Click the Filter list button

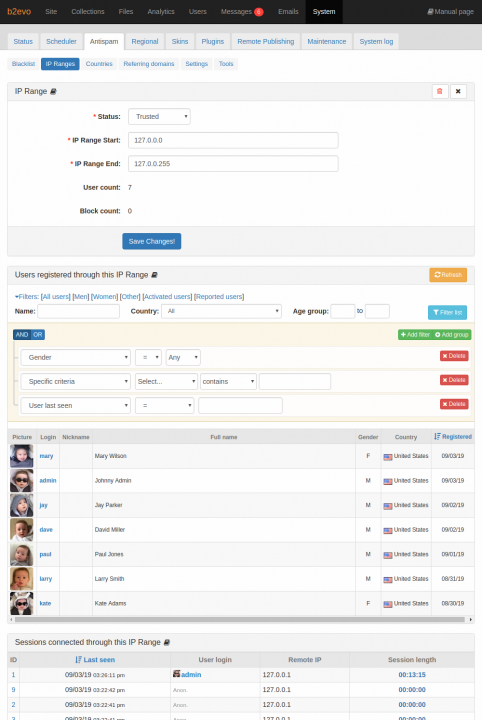pos(447,312)
